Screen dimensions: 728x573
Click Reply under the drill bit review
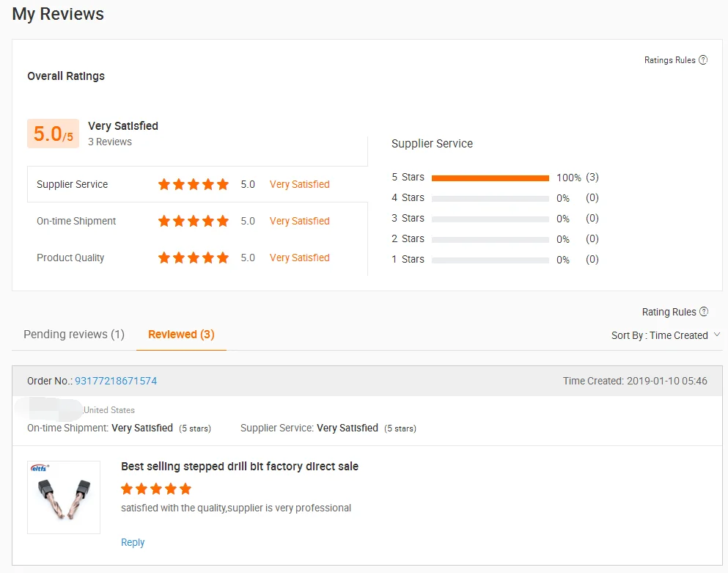(133, 542)
